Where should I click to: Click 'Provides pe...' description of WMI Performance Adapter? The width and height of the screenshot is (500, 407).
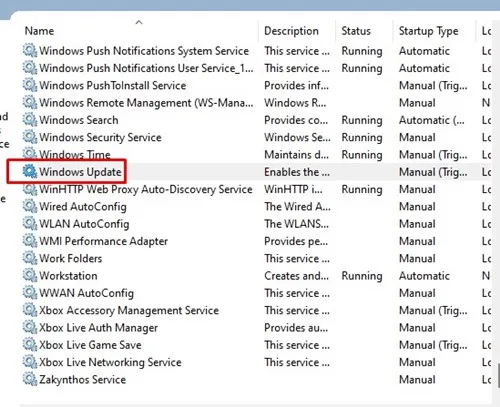tap(296, 241)
